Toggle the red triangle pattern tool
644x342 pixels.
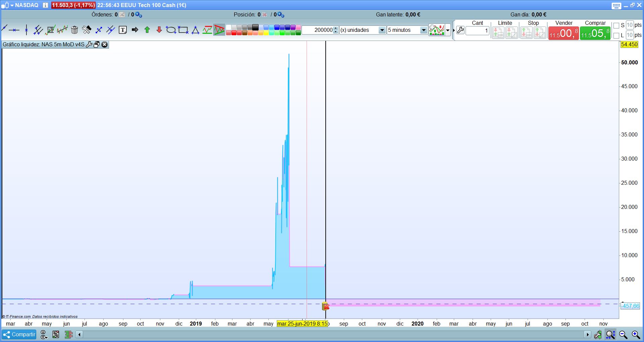point(219,30)
